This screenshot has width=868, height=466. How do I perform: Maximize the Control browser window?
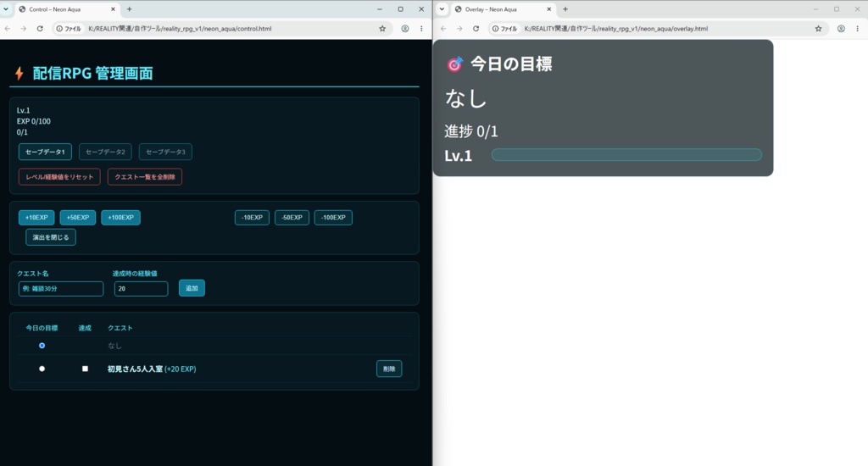point(400,9)
